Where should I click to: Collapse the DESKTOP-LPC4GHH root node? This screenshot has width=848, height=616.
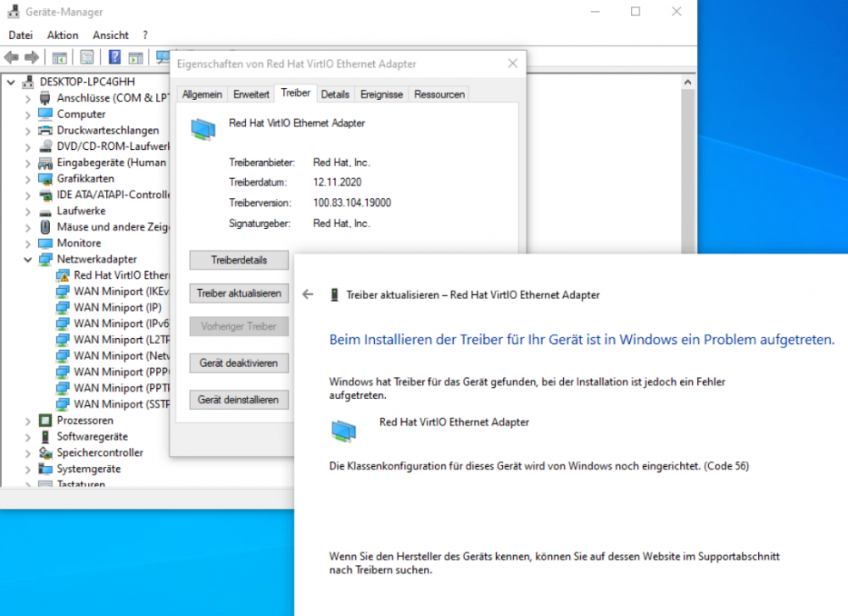(x=11, y=82)
